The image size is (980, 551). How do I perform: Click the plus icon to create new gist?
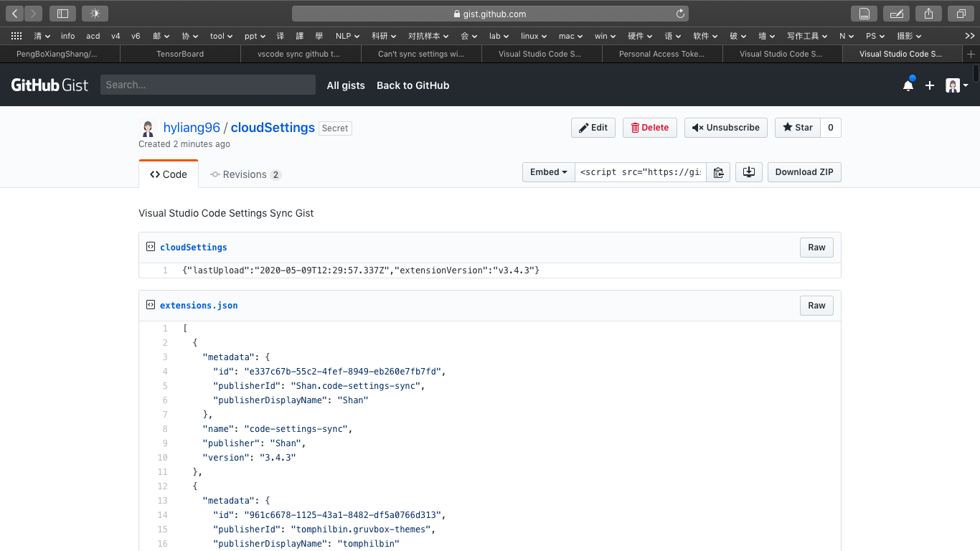(x=930, y=85)
